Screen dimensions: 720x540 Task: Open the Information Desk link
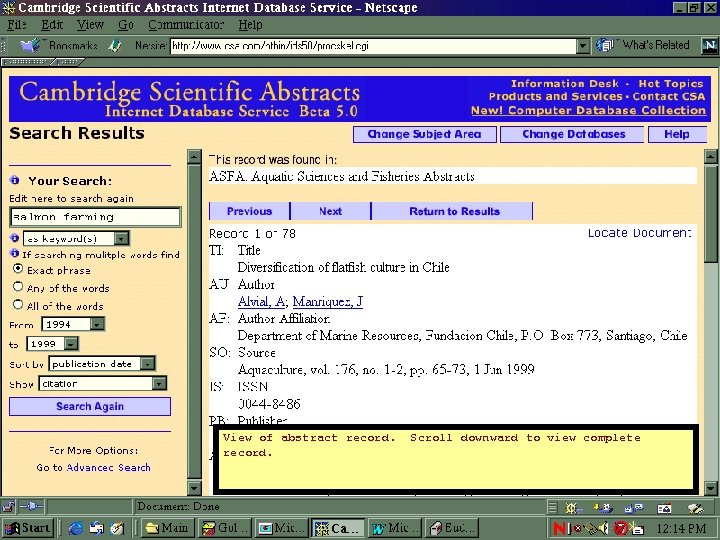565,84
